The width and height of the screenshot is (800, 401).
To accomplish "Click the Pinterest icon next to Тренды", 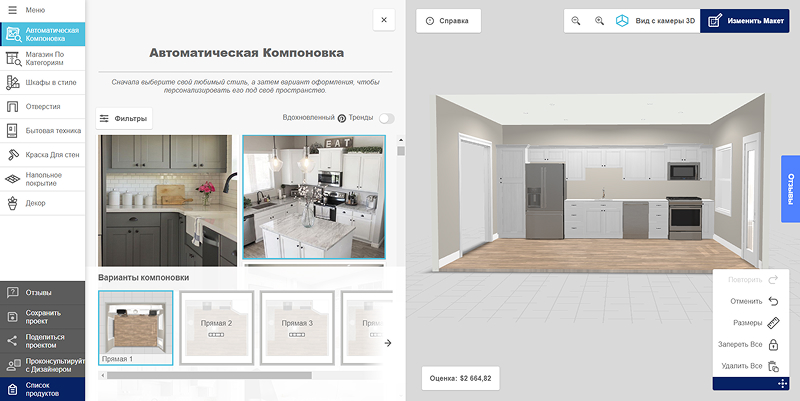I will click(342, 118).
